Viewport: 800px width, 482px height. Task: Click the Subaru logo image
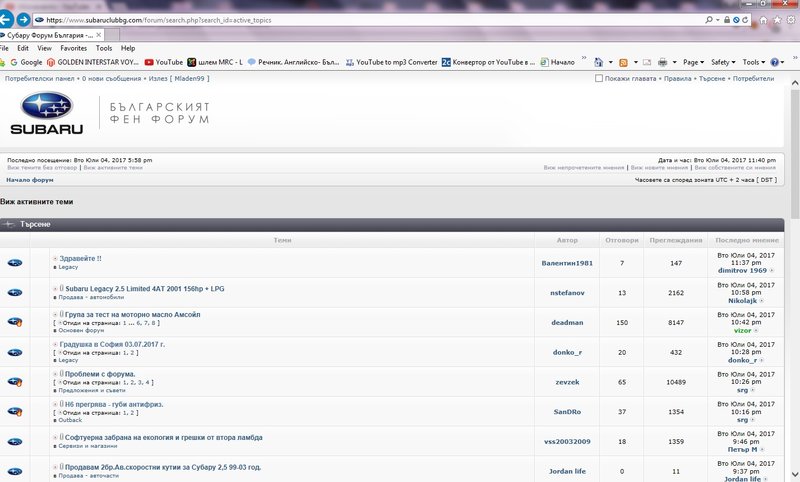click(x=46, y=113)
